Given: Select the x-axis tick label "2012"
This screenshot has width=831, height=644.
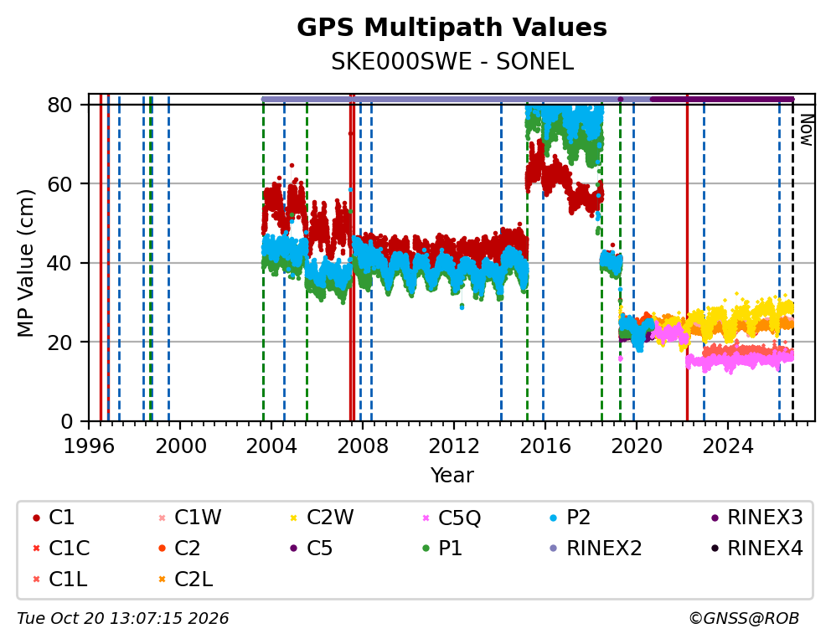Looking at the screenshot, I should pos(454,446).
